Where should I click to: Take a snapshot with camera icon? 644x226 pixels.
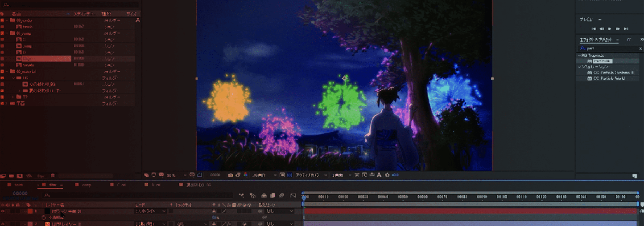(230, 175)
